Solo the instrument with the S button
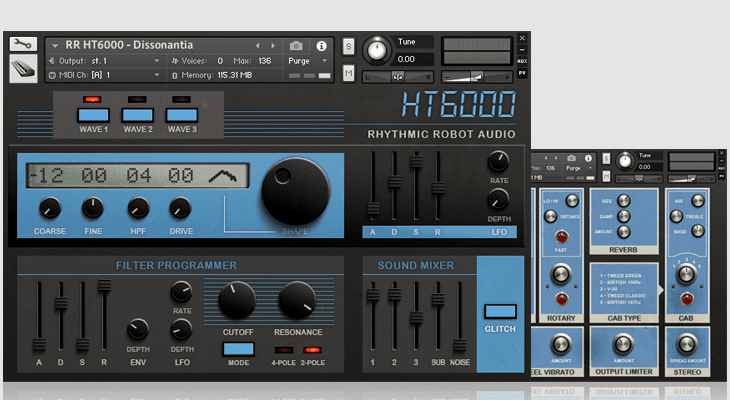This screenshot has width=730, height=400. tap(348, 46)
